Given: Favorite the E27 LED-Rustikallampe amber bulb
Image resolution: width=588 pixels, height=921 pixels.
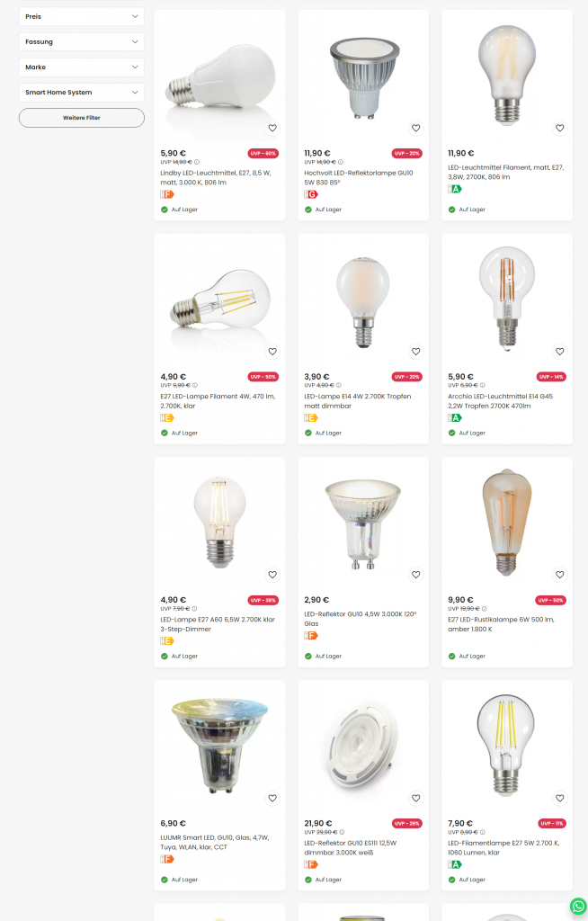Looking at the screenshot, I should (x=559, y=575).
